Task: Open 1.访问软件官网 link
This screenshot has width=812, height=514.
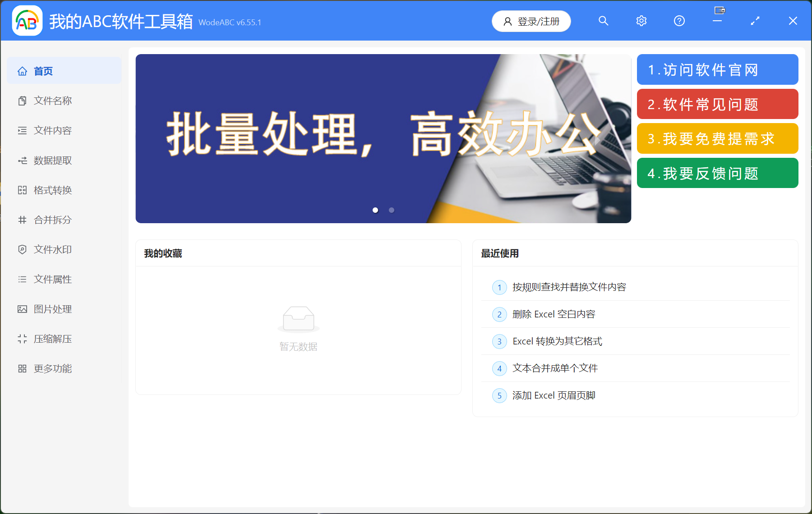Action: (x=717, y=69)
